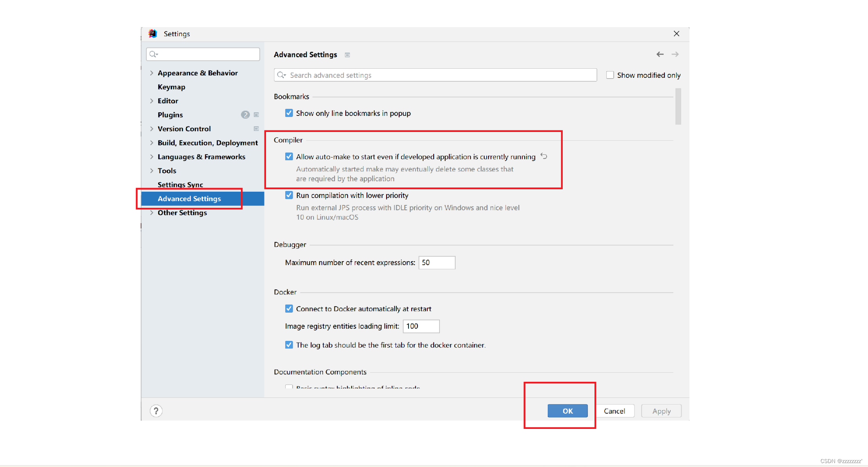
Task: Toggle Connect to Docker automatically at restart
Action: click(x=289, y=309)
